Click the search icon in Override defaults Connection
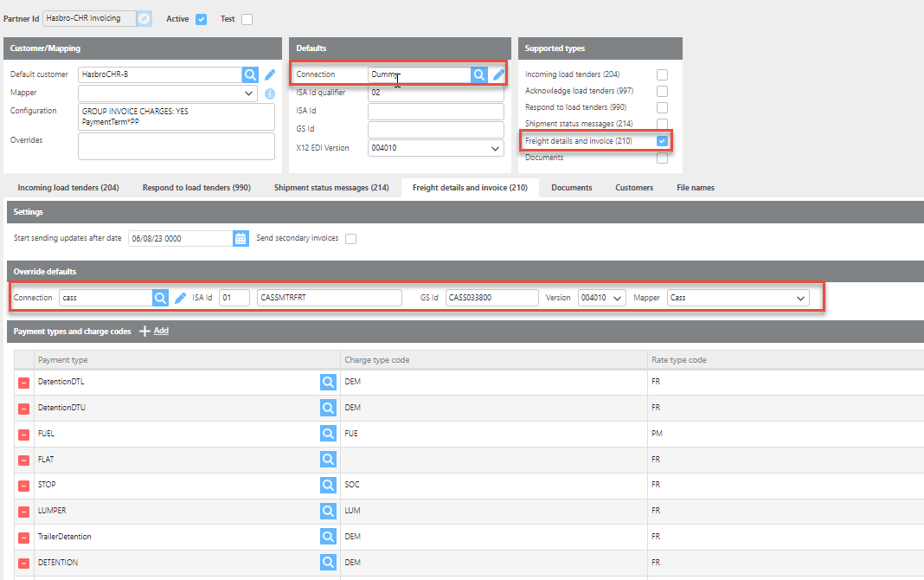924x580 pixels. pos(160,298)
